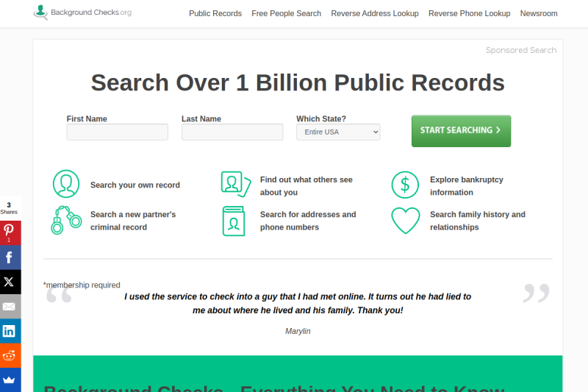Click the 'Which State?' label
Image resolution: width=588 pixels, height=392 pixels.
pos(321,119)
